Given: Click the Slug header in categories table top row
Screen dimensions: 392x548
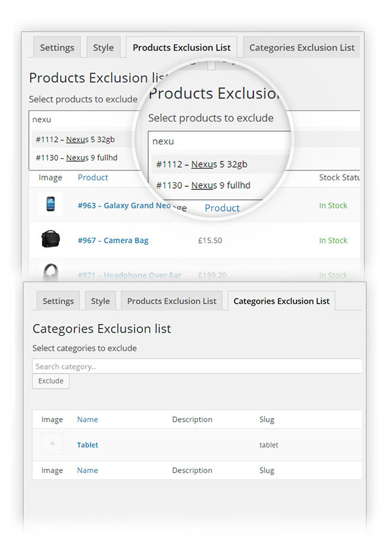Looking at the screenshot, I should (267, 419).
